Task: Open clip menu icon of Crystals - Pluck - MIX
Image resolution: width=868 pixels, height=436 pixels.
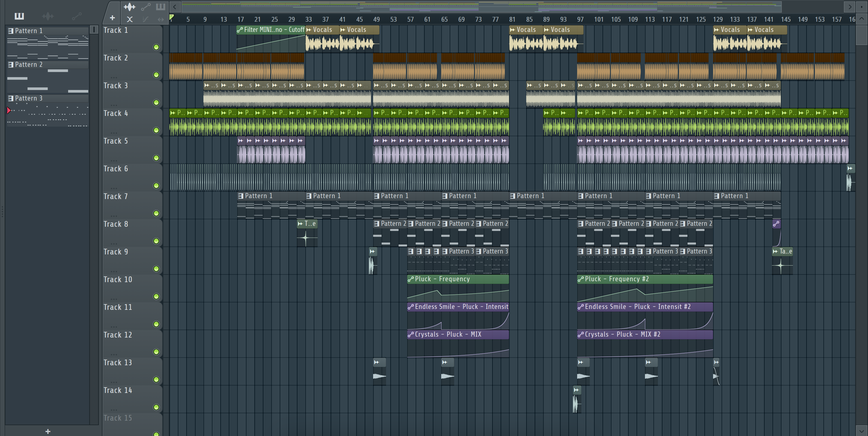Action: point(410,334)
